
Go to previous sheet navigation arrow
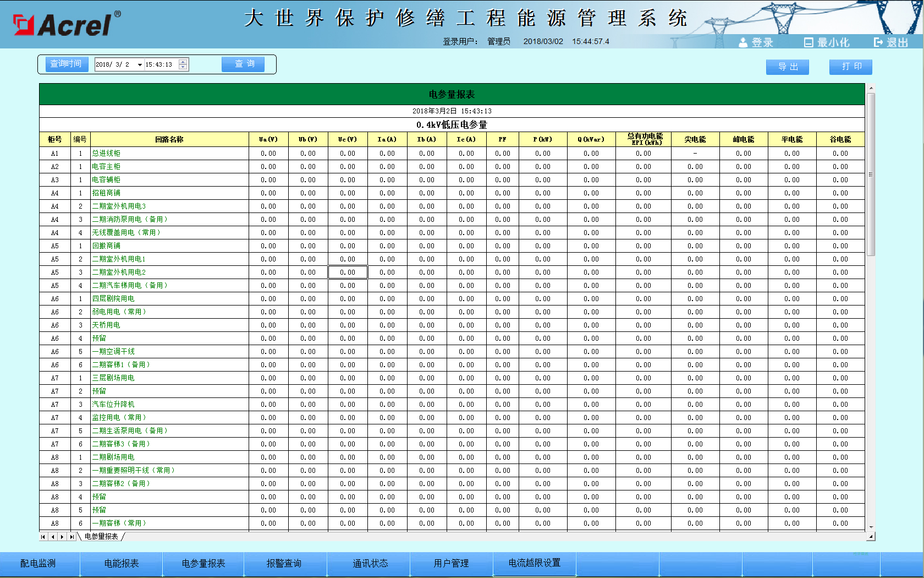(x=53, y=537)
